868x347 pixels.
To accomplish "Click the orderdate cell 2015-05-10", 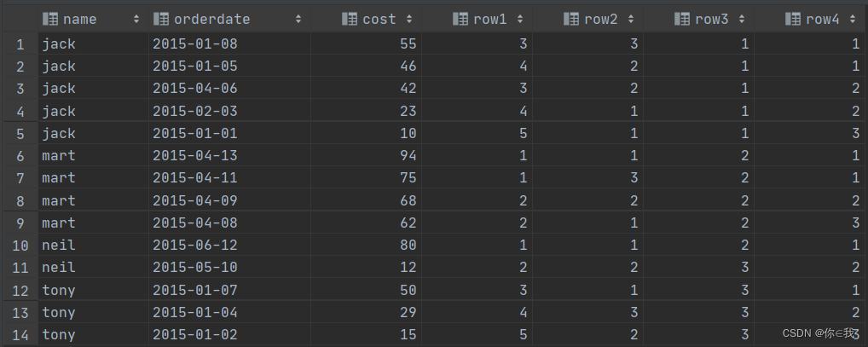I will 229,268.
